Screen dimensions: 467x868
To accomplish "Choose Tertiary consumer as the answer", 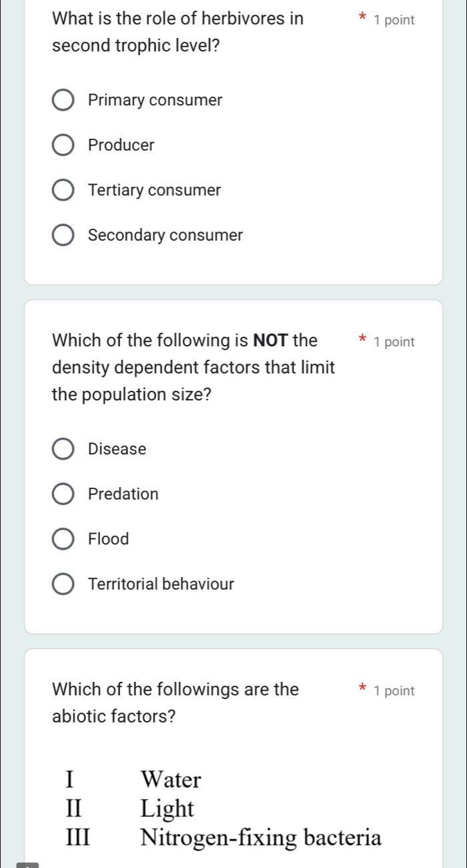I will [63, 189].
